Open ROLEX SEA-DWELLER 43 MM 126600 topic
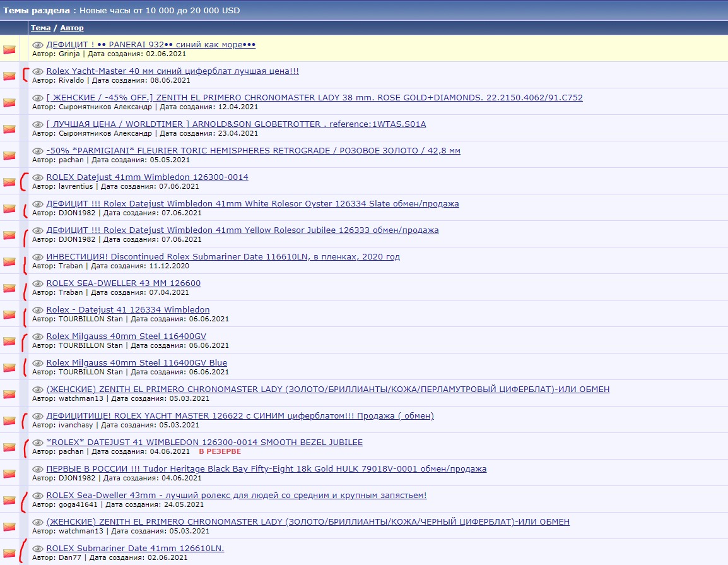 [124, 283]
